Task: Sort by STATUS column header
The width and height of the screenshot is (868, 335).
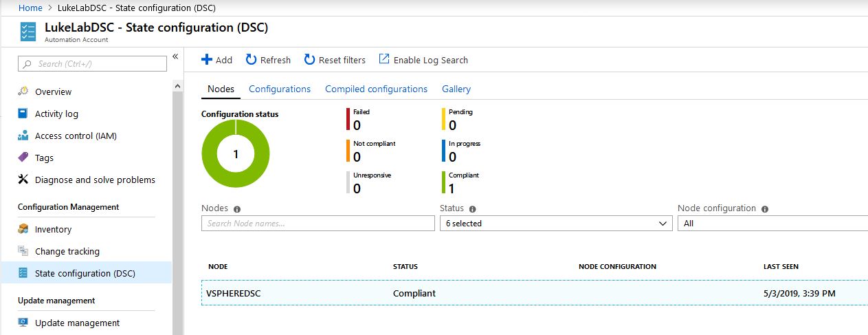Action: 405,267
